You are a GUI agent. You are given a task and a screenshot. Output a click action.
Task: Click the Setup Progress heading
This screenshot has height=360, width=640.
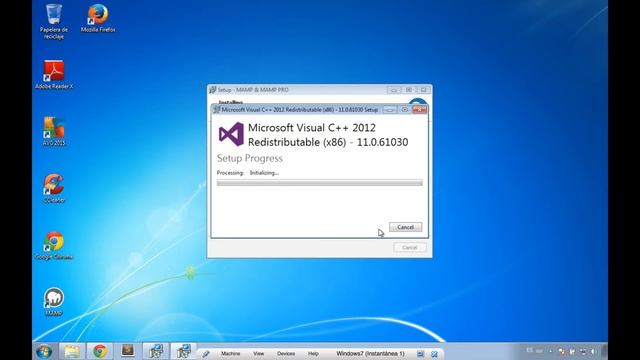pyautogui.click(x=250, y=158)
